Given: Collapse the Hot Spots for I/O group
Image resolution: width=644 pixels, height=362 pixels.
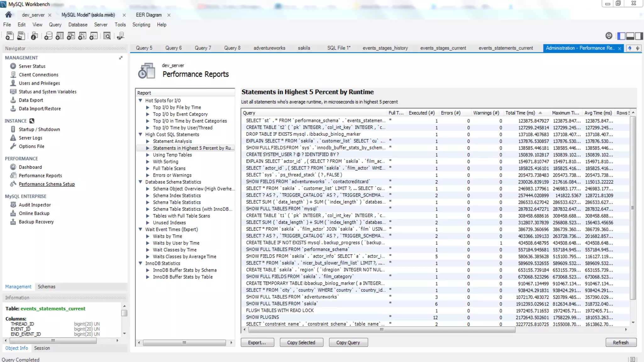Looking at the screenshot, I should pos(141,101).
